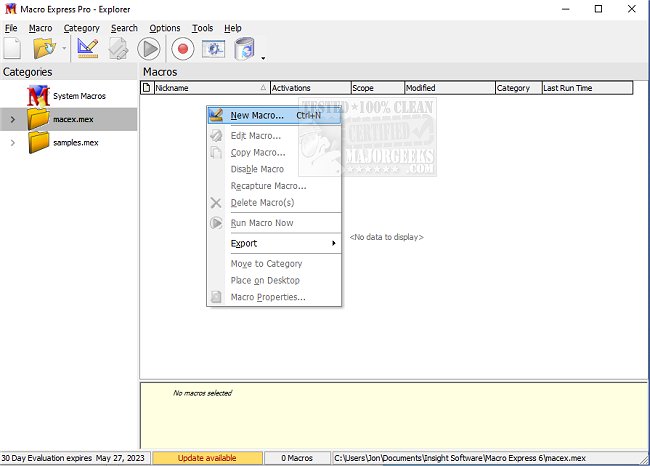Click the Delete Macro X icon in the context menu
The height and width of the screenshot is (466, 650).
(216, 203)
